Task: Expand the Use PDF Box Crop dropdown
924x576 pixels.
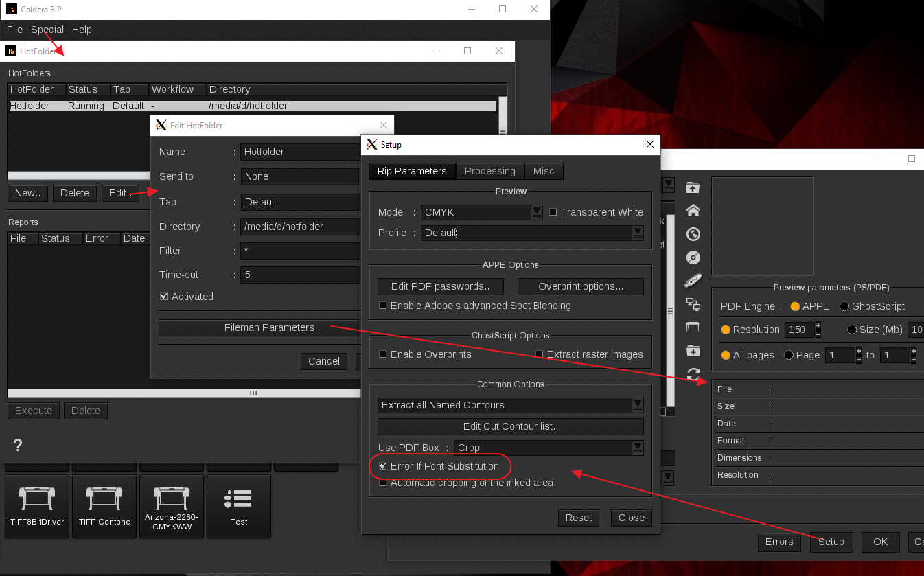Action: [638, 448]
